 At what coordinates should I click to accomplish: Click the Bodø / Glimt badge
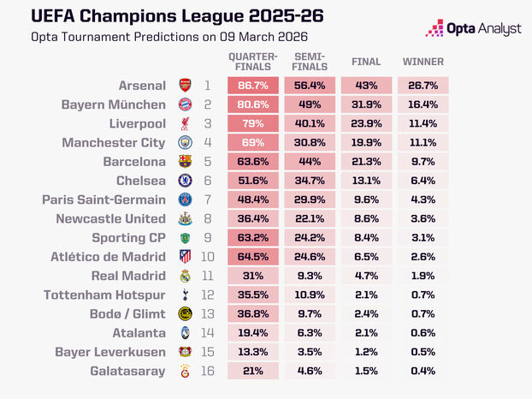coord(186,313)
